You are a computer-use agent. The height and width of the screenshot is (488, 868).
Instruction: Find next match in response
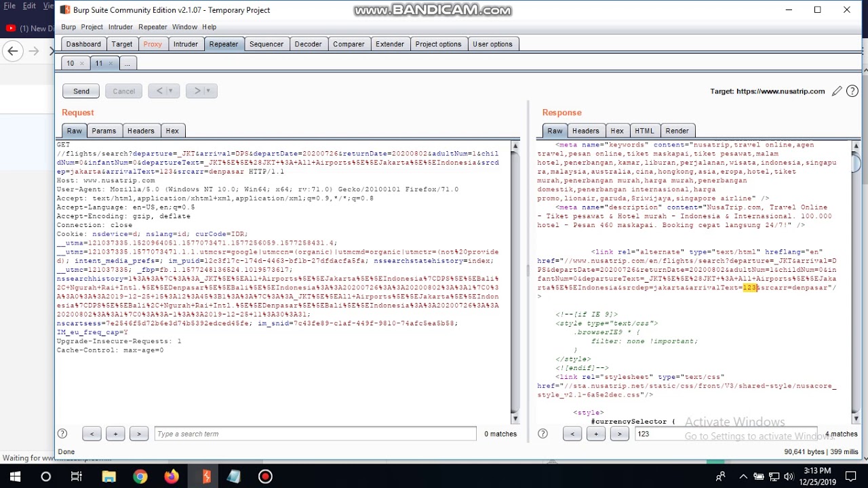(x=619, y=434)
